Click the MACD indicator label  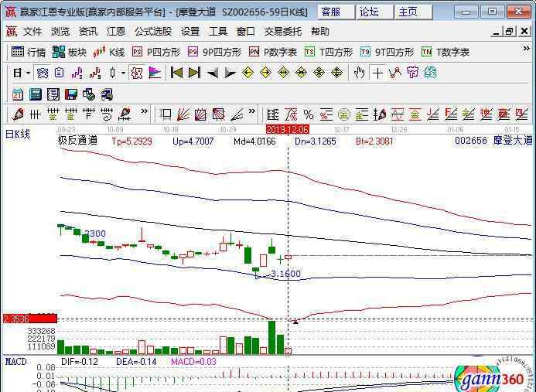(15, 362)
